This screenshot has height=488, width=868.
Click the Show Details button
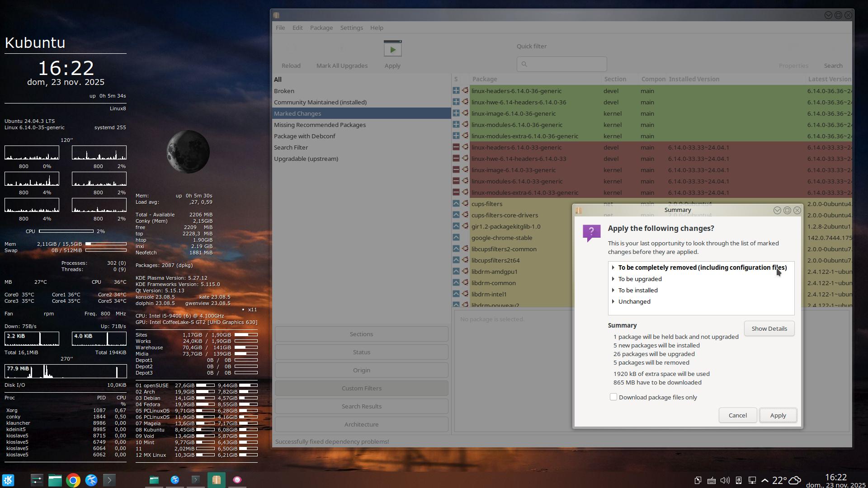[x=769, y=328]
